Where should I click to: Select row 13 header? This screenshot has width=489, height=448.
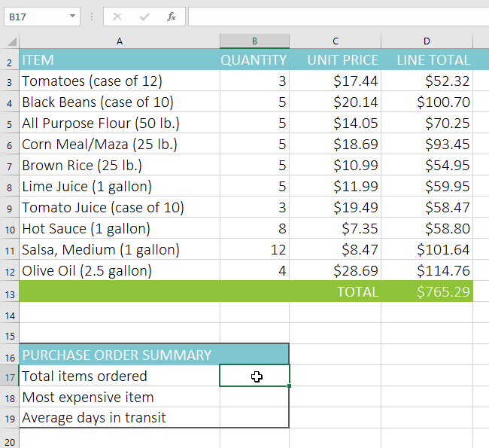[x=10, y=292]
